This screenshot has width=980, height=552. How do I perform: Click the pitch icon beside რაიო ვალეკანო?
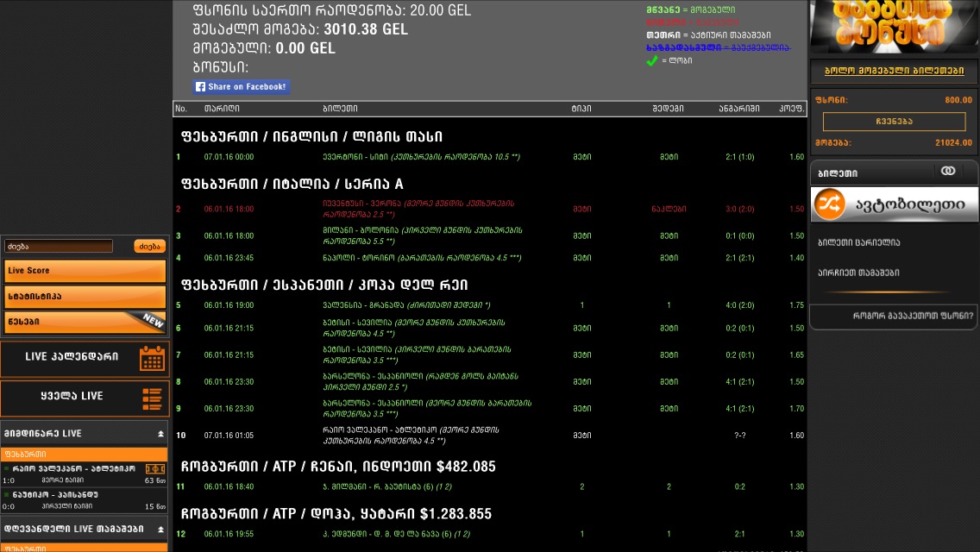point(155,469)
